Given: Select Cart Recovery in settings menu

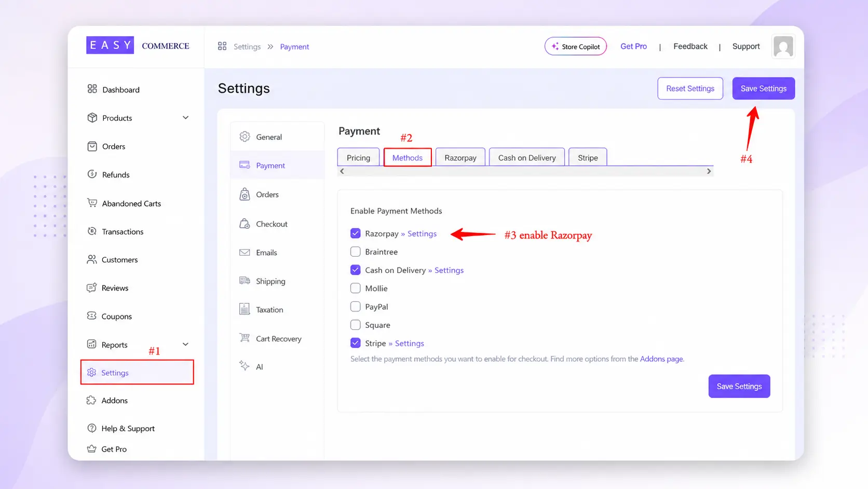Looking at the screenshot, I should 277,338.
